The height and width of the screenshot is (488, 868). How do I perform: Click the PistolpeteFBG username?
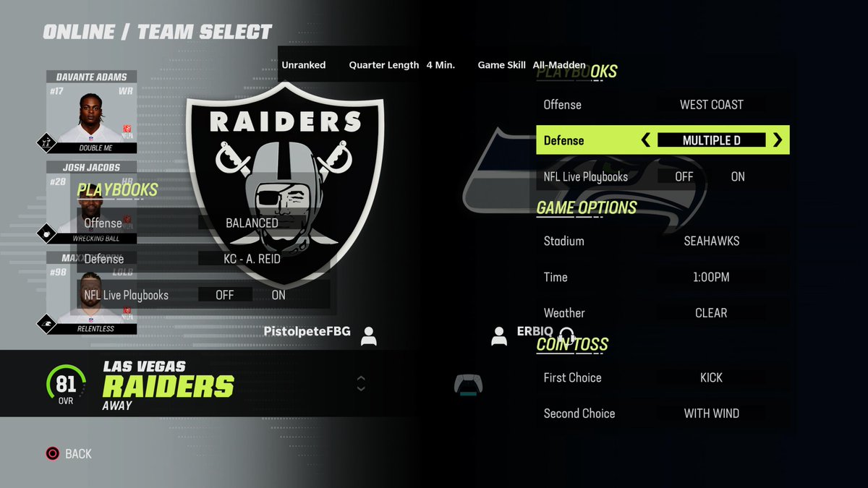click(x=307, y=332)
